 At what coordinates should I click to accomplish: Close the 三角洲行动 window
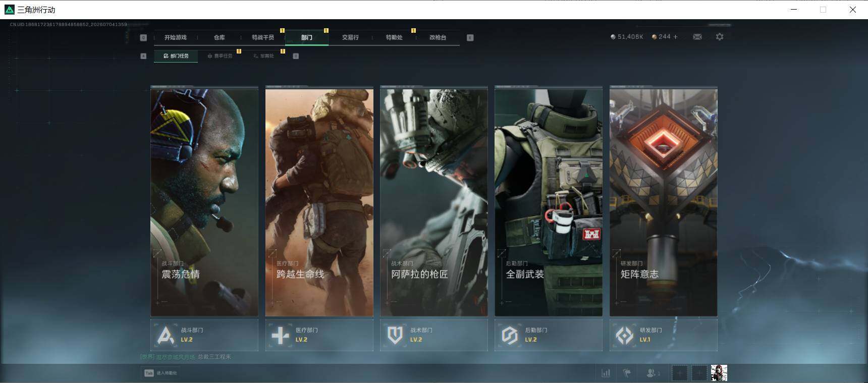pyautogui.click(x=852, y=10)
